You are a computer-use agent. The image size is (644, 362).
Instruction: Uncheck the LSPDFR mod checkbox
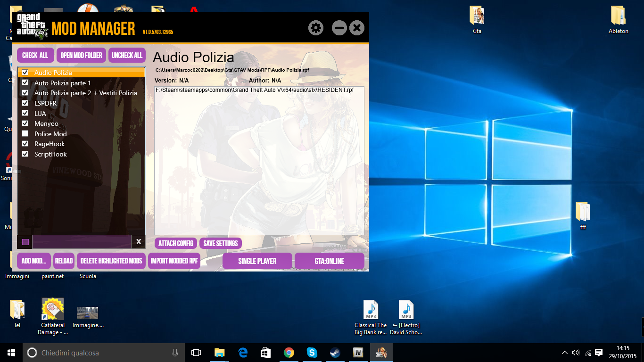25,103
